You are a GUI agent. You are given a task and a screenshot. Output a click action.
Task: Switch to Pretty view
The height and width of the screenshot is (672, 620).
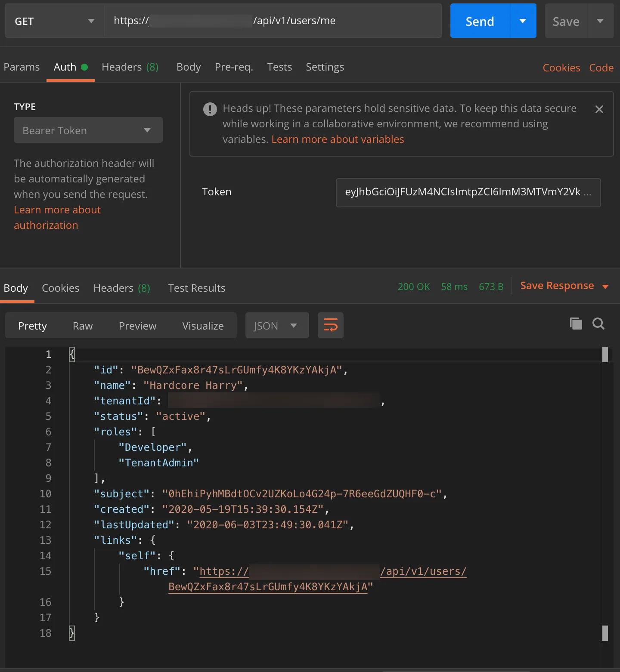pyautogui.click(x=32, y=326)
